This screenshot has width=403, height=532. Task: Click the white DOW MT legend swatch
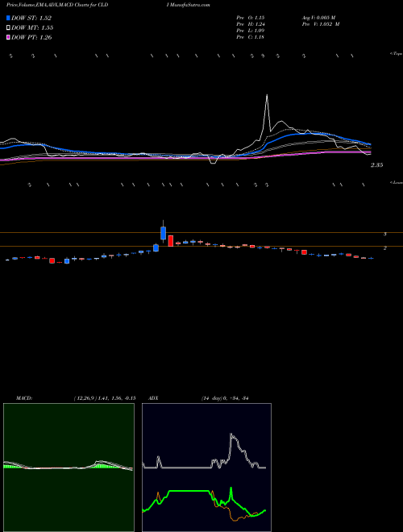pos(8,28)
